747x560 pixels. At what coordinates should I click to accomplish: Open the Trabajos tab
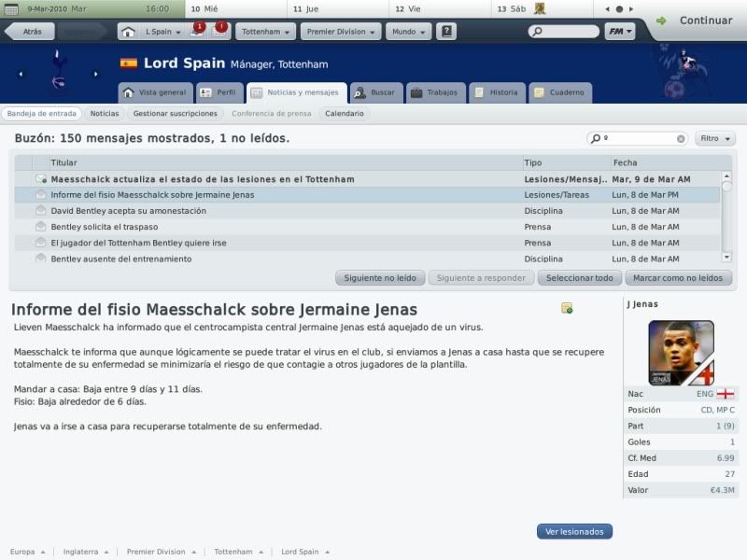(435, 92)
